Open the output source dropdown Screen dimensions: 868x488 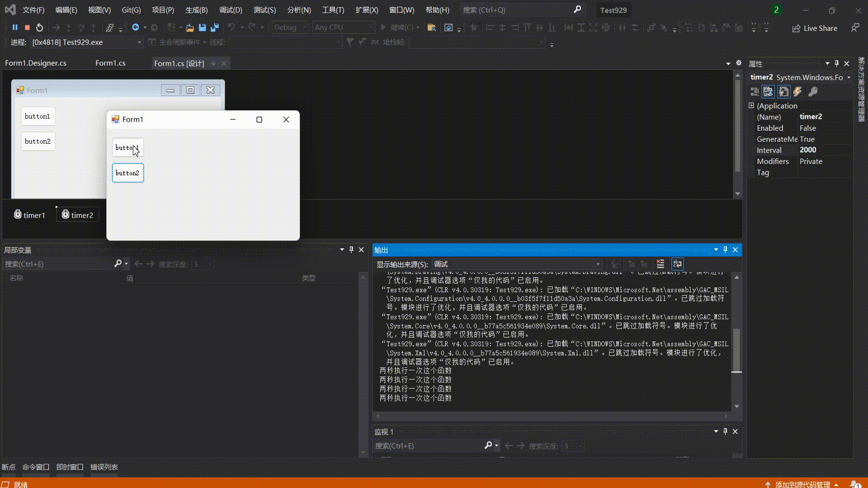tap(598, 264)
